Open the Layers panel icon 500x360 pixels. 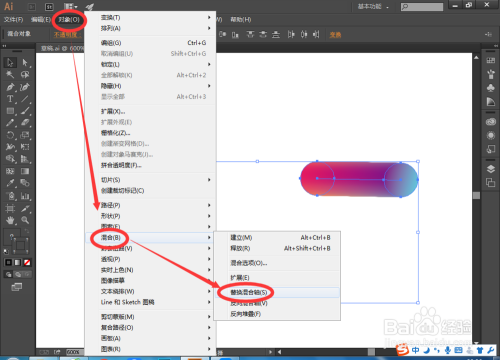click(491, 169)
